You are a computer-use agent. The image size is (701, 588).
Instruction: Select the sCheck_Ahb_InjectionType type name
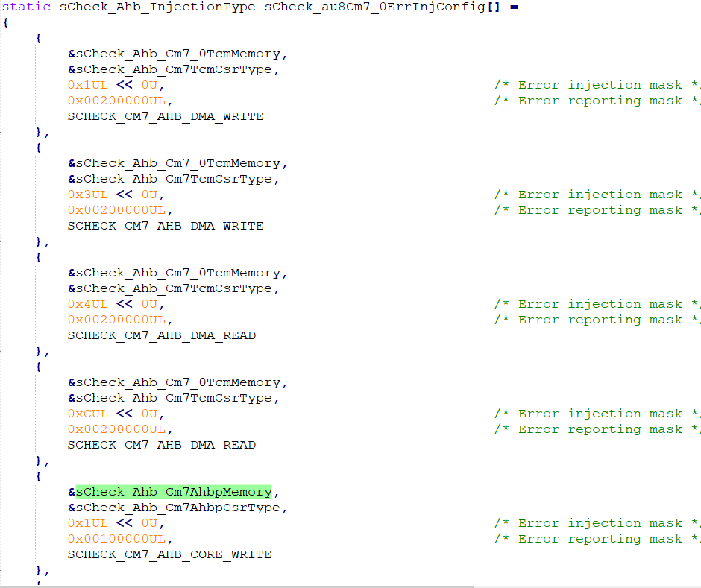157,7
